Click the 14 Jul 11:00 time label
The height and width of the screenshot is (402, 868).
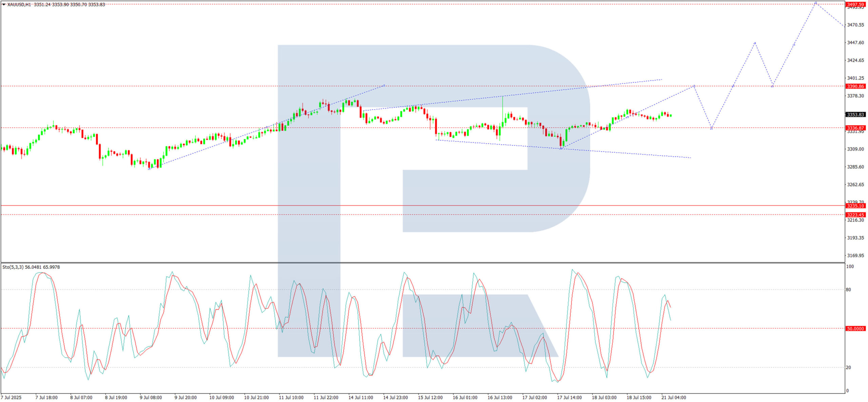pyautogui.click(x=360, y=397)
